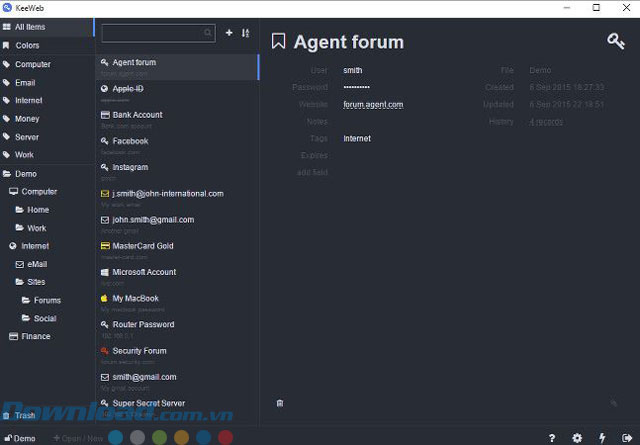Open the eMail group

click(x=47, y=264)
